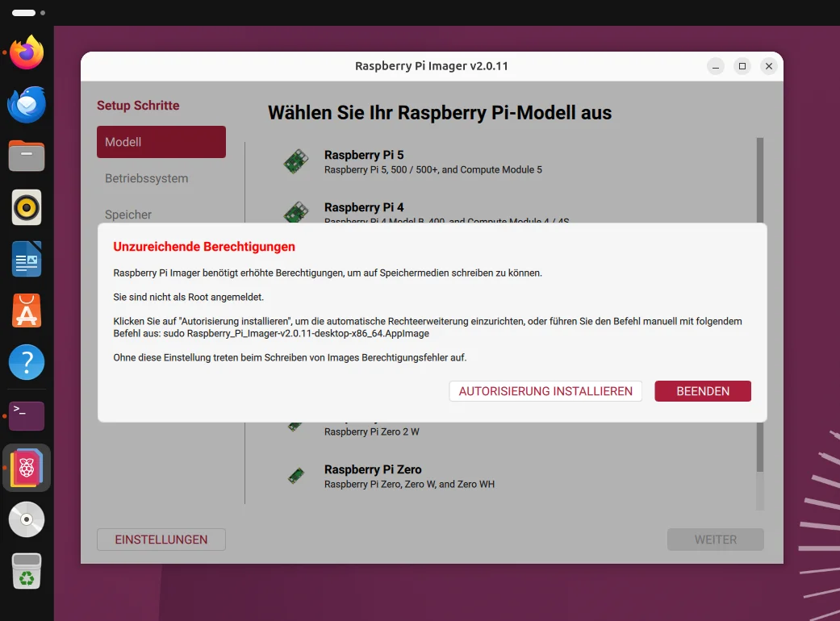Close the Raspberry Pi Imager window
840x621 pixels.
pyautogui.click(x=769, y=66)
